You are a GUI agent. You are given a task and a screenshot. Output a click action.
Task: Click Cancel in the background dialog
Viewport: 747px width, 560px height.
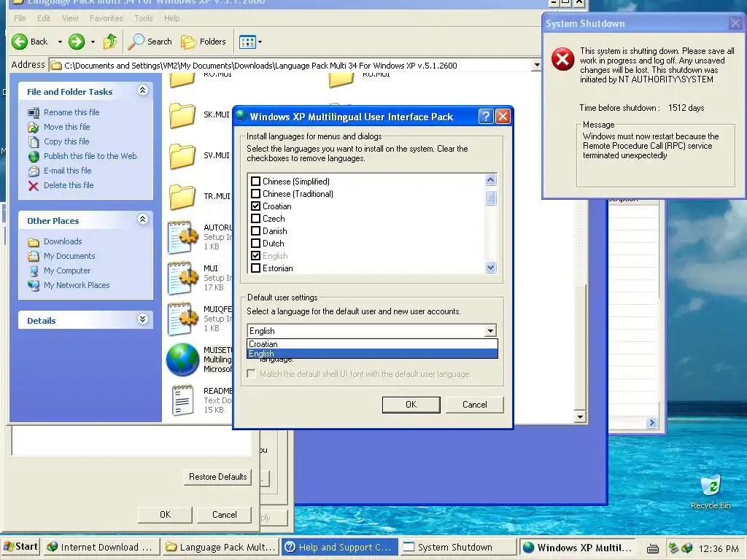point(225,515)
